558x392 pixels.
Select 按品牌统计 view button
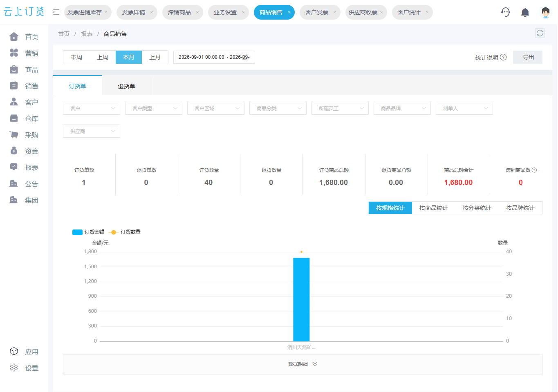point(520,208)
